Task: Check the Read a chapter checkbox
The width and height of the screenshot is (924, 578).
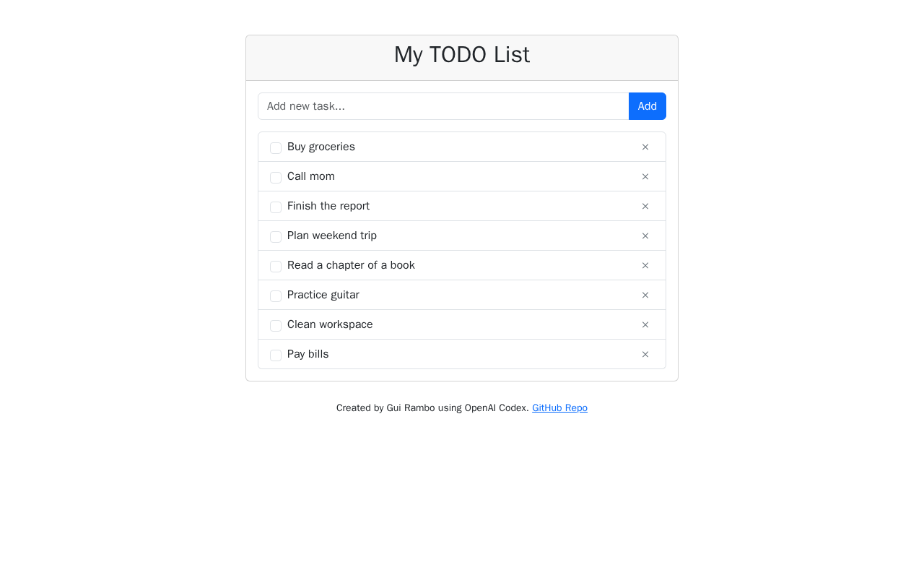Action: click(x=276, y=267)
